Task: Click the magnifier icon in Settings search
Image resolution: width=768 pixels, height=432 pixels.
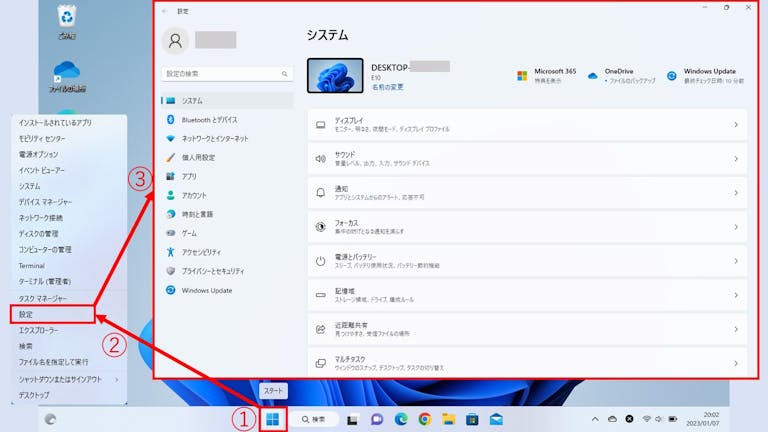Action: pyautogui.click(x=285, y=74)
